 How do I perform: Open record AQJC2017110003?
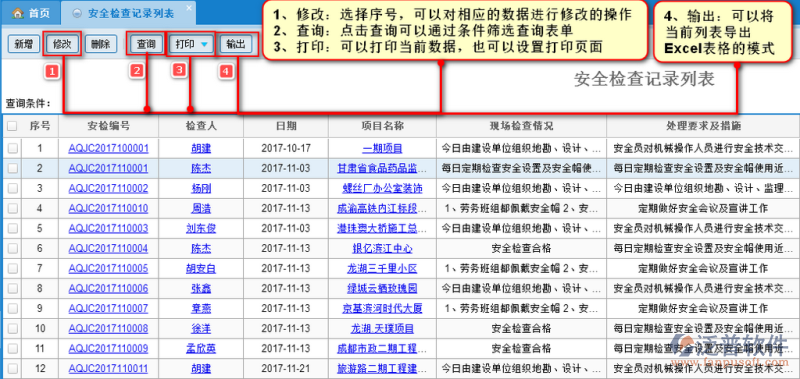pos(108,229)
